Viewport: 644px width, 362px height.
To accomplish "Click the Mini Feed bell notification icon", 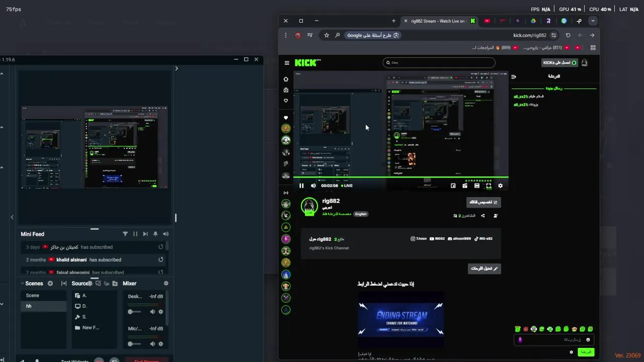I will pyautogui.click(x=155, y=234).
